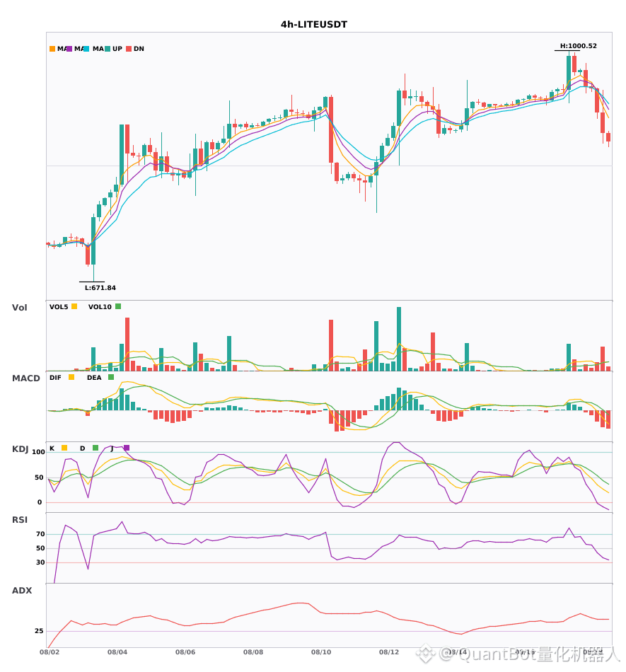Select the green DEA swatch
The height and width of the screenshot is (672, 626).
tap(111, 377)
